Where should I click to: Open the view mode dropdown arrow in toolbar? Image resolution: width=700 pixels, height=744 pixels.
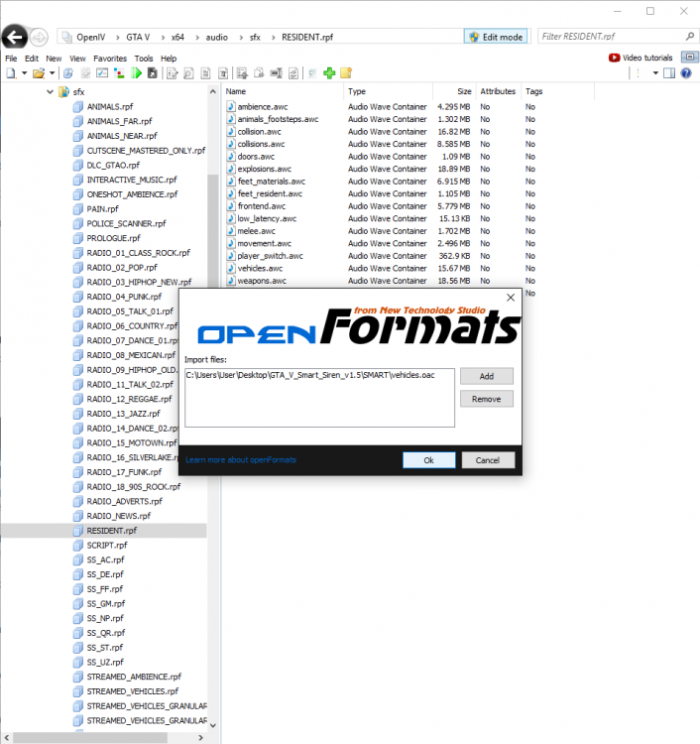click(x=655, y=73)
